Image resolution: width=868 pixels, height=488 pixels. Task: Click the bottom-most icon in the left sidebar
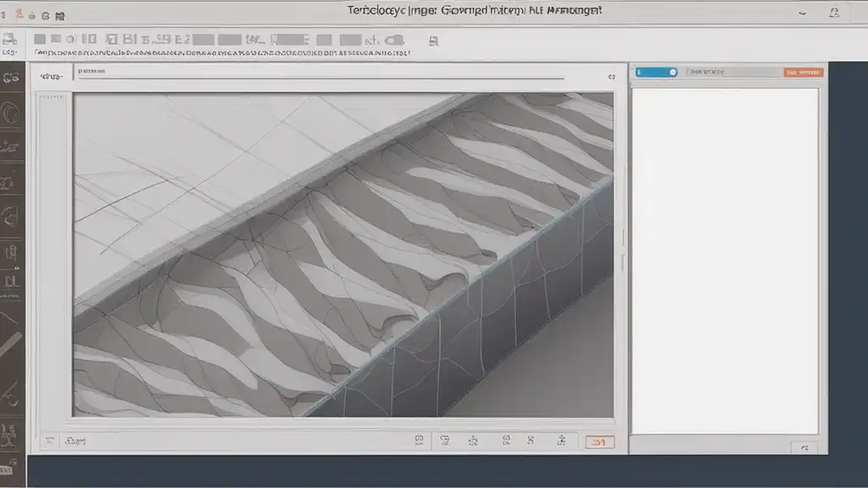(x=11, y=467)
